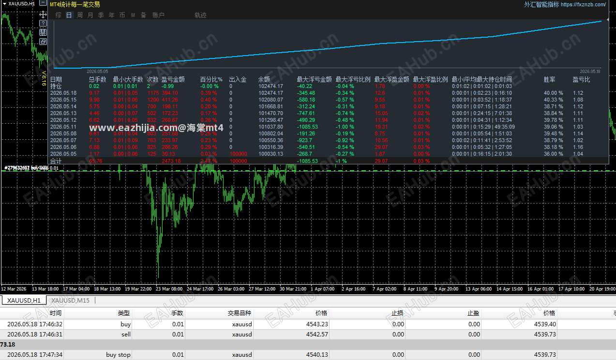The image size is (616, 364).
Task: Select the 2026.05.12 statistics row
Action: pyautogui.click(x=328, y=120)
